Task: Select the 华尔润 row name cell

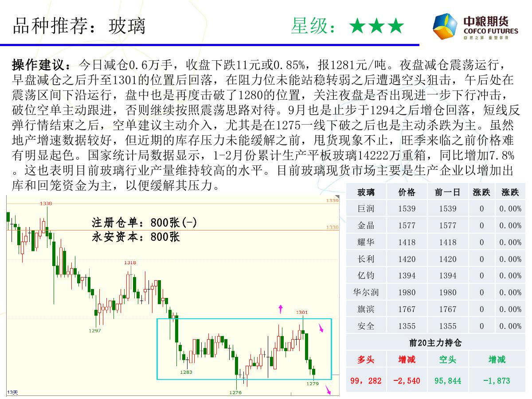Action: pos(366,293)
